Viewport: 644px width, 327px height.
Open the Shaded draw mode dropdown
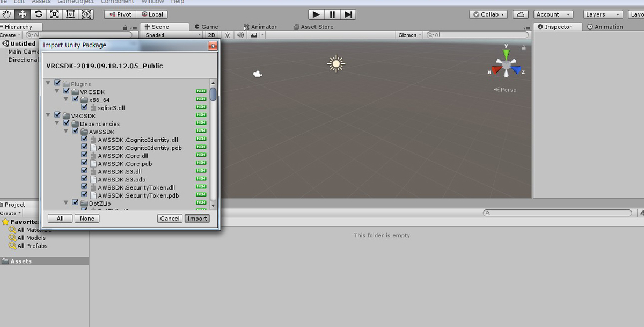[173, 35]
